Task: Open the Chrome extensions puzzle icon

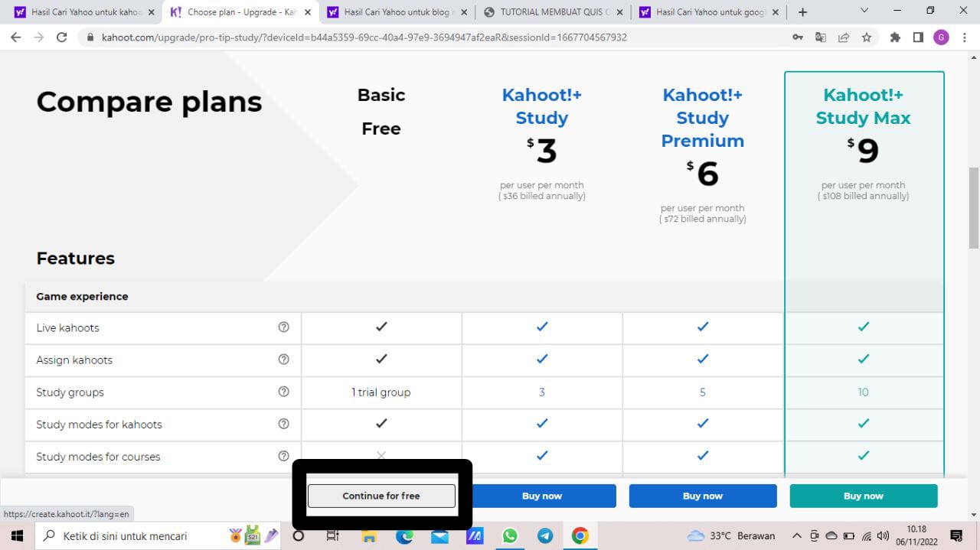Action: click(895, 37)
